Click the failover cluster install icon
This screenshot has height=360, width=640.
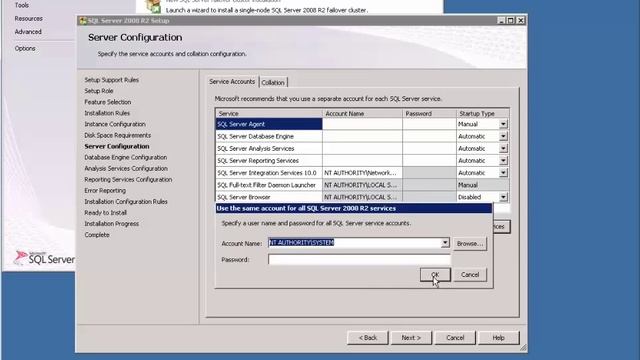pyautogui.click(x=153, y=6)
